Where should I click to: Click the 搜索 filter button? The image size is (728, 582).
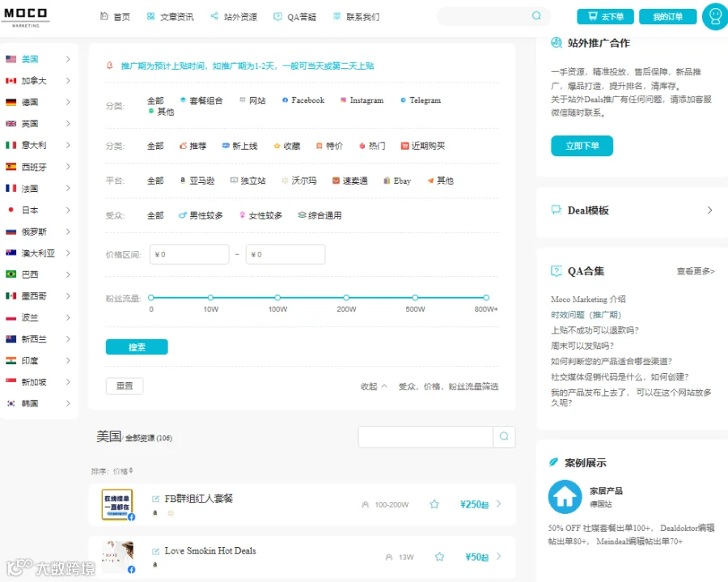coord(137,347)
